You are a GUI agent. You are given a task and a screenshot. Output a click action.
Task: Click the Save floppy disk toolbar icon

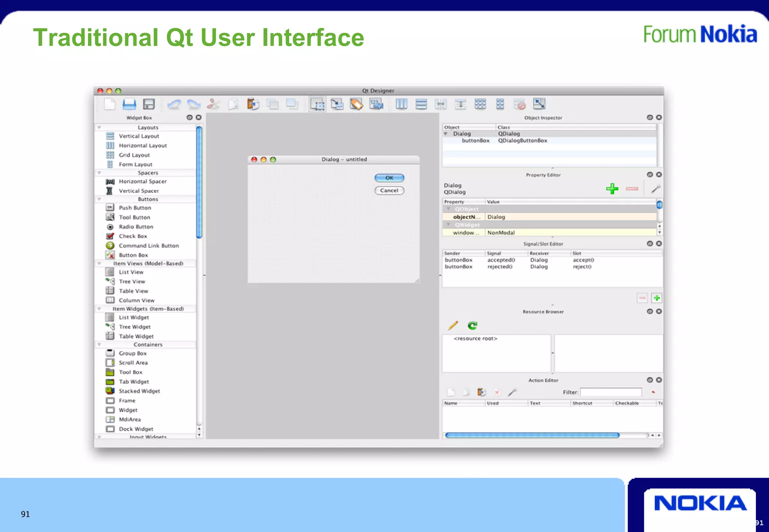pos(149,104)
